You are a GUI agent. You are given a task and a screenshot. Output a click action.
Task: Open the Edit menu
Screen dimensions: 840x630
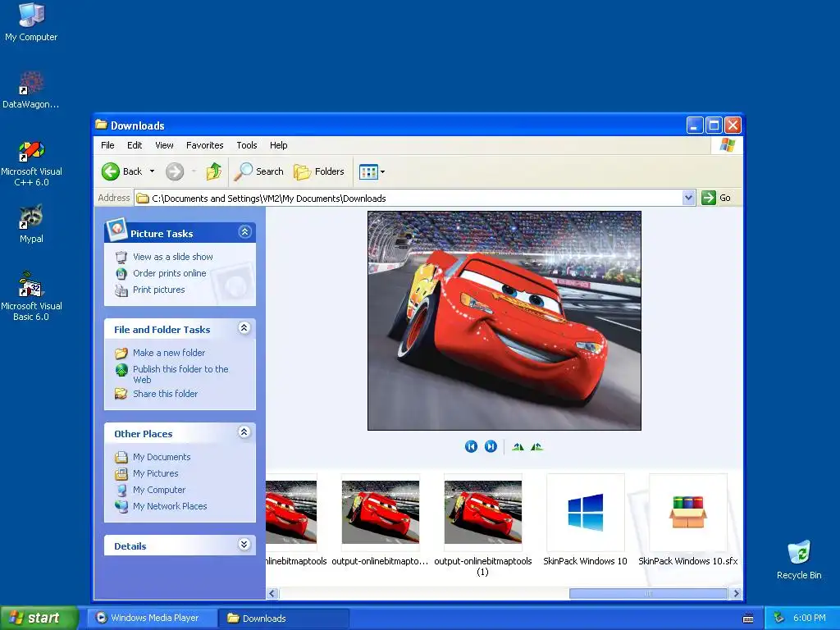click(135, 145)
